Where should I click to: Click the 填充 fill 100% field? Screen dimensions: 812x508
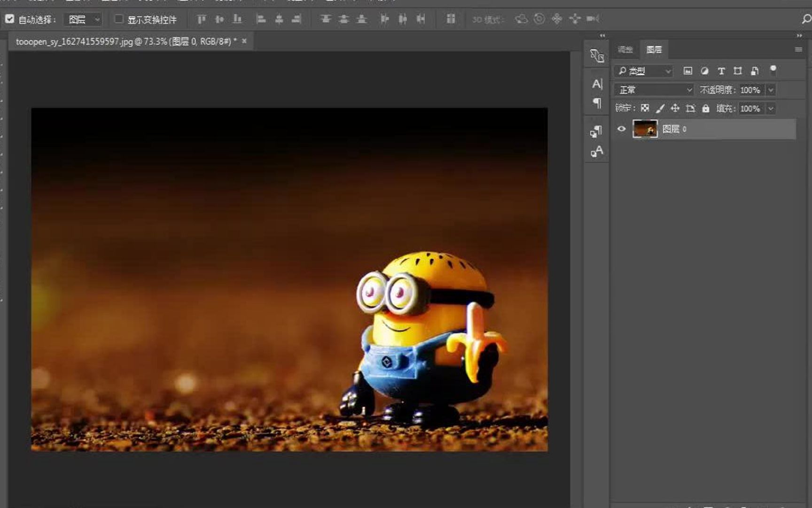tap(751, 109)
